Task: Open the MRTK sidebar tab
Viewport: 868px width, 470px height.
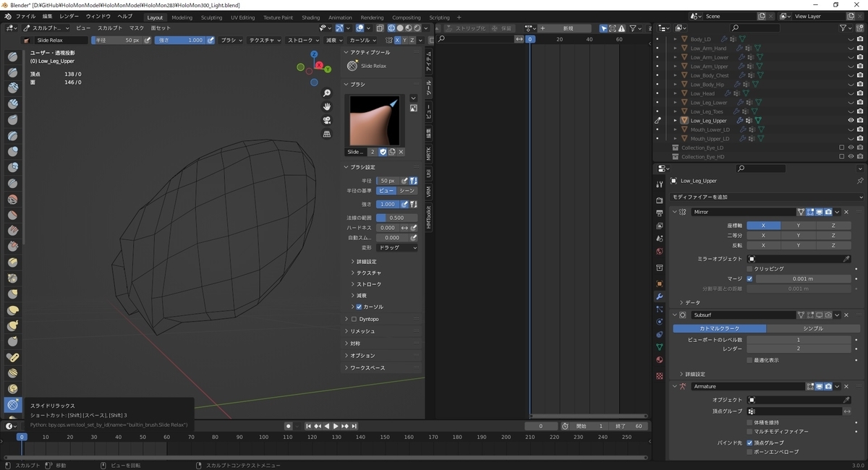Action: coord(428,153)
